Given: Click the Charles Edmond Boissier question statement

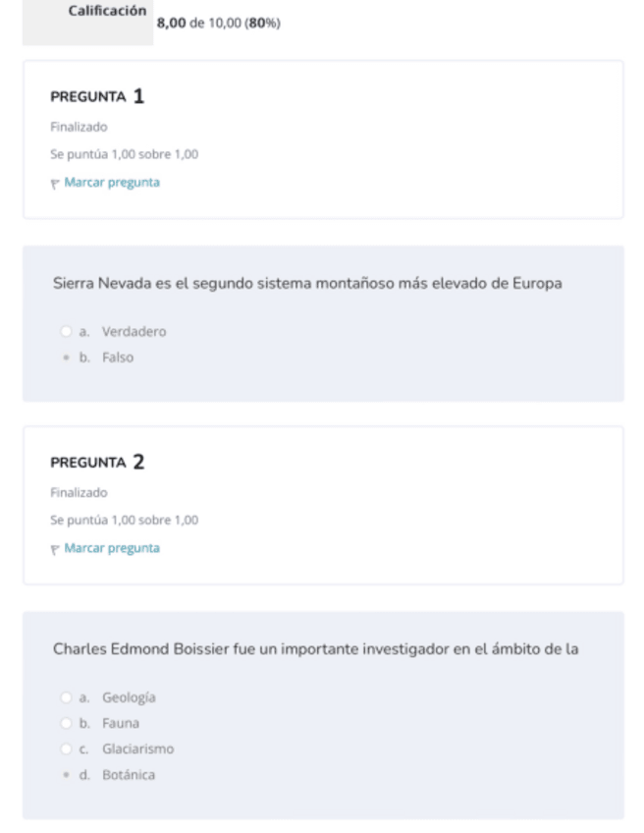Looking at the screenshot, I should click(315, 649).
